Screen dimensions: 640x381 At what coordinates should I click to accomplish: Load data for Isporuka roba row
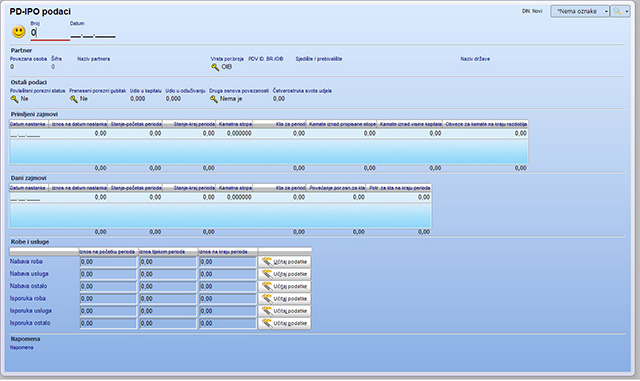pyautogui.click(x=284, y=299)
